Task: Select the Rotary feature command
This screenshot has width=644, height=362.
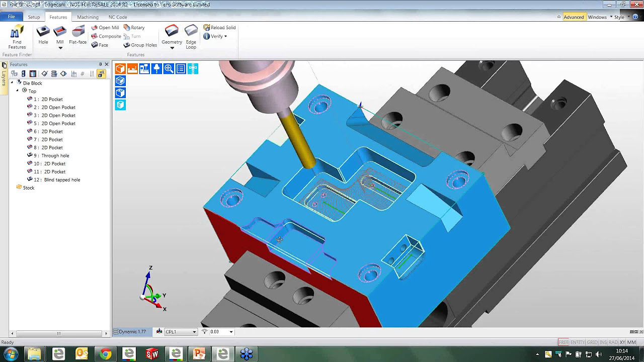Action: pos(134,28)
